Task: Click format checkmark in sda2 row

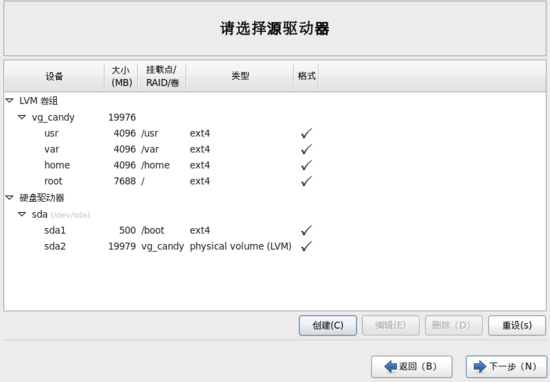Action: click(x=306, y=246)
